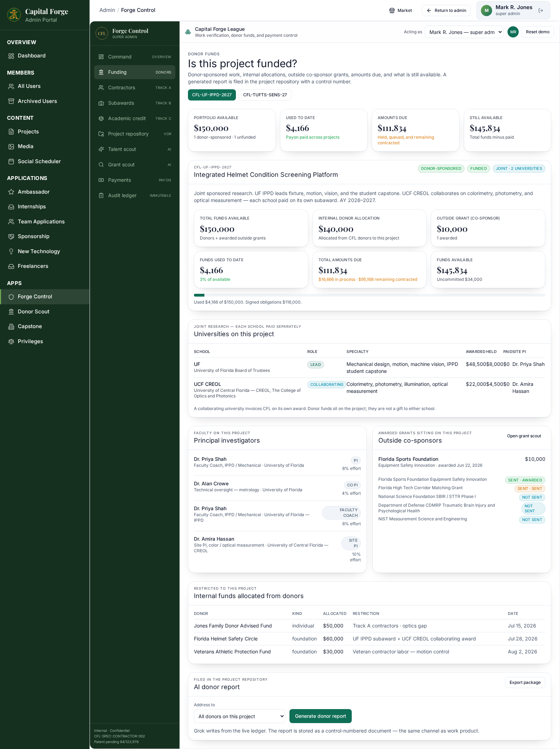Image resolution: width=560 pixels, height=749 pixels.
Task: Click the Project repository folder icon
Action: (101, 134)
